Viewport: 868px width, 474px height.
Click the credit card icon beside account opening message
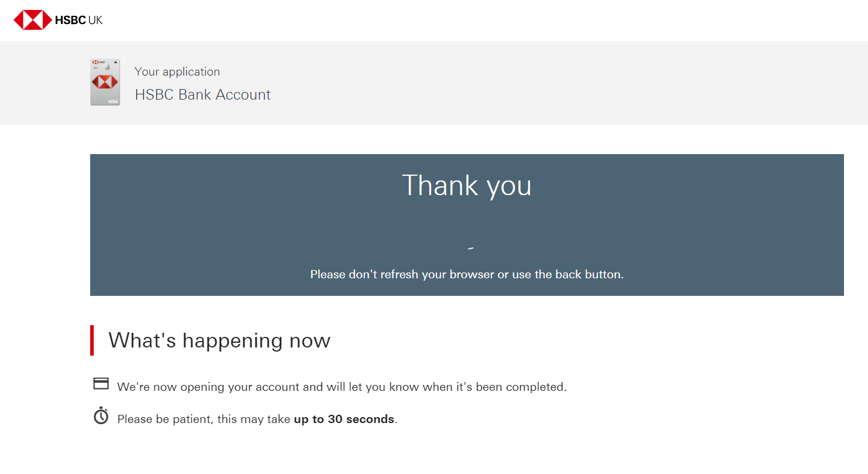coord(101,384)
